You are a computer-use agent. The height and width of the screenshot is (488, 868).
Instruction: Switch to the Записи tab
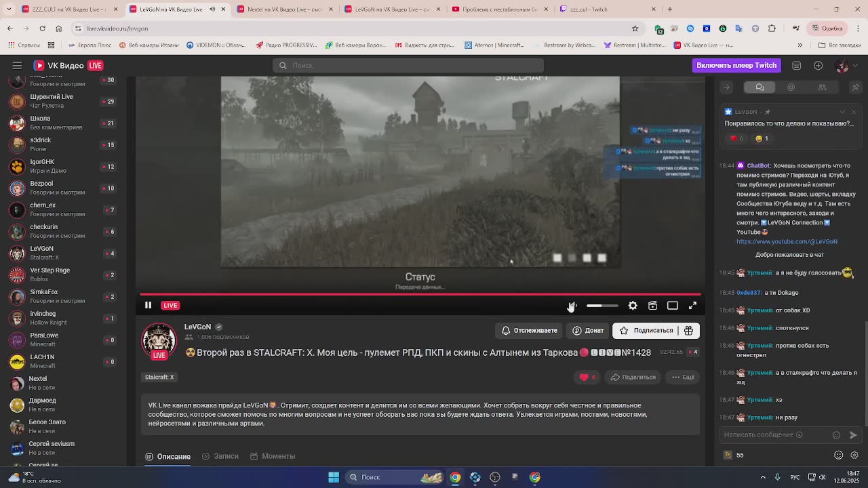coord(220,456)
